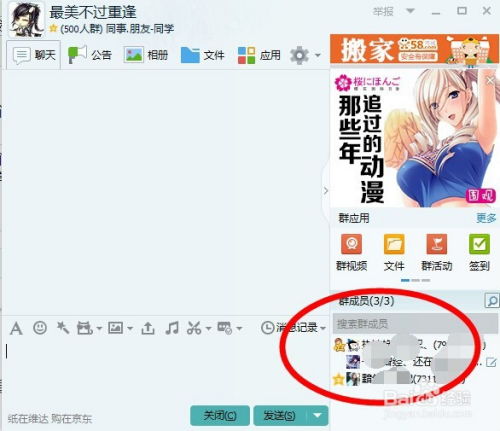Expand the dropdown arrow left of the clock icon

pos(239,329)
